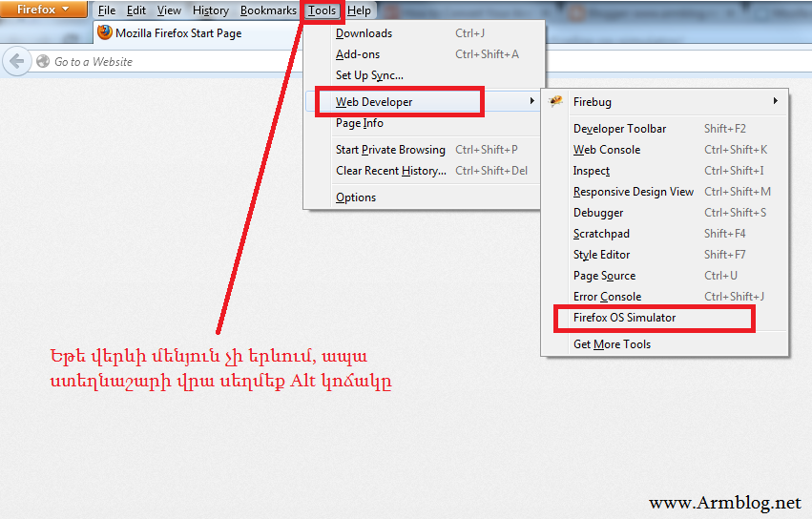Open the View menu
Viewport: 812px width, 519px height.
169,10
